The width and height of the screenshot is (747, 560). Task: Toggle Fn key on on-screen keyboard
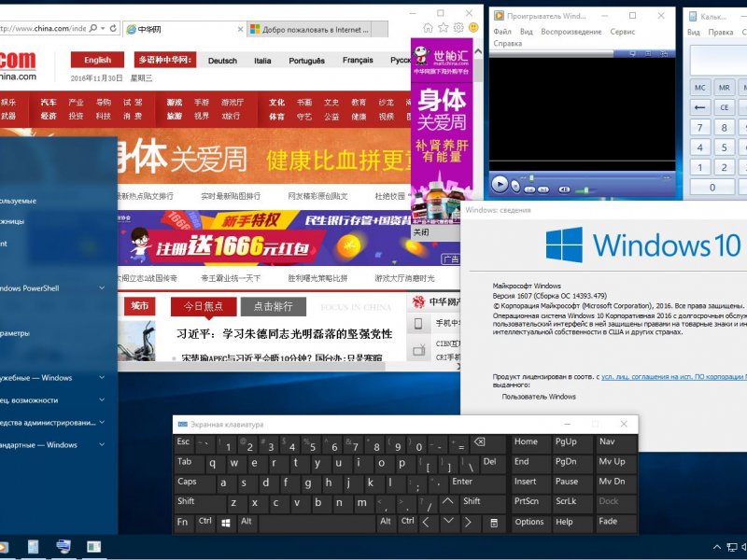tap(183, 524)
